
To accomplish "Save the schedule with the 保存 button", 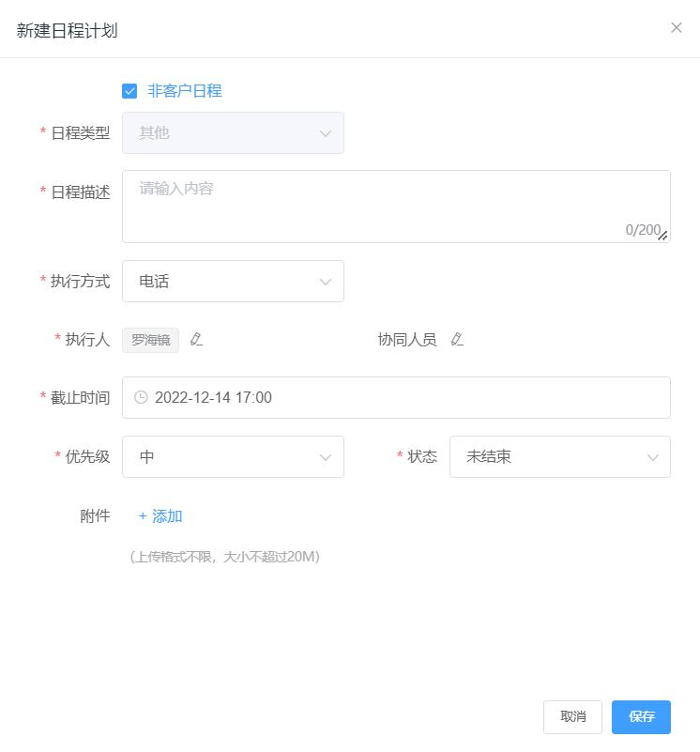I will [x=641, y=717].
